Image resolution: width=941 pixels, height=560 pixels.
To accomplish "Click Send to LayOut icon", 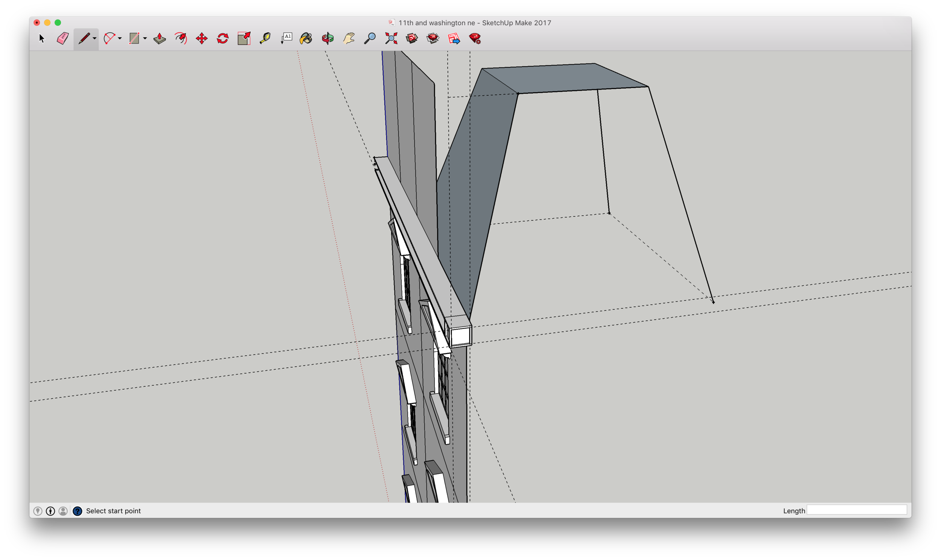I will click(454, 38).
